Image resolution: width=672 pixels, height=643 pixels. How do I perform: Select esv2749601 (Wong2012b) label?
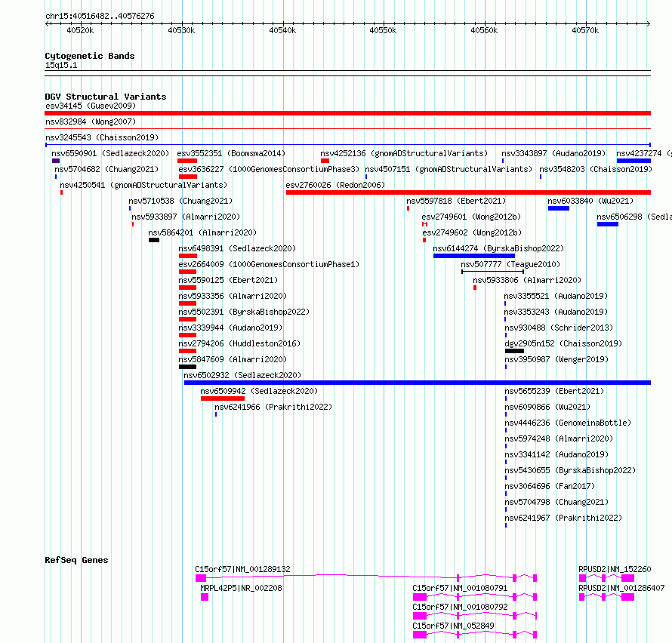pos(471,217)
